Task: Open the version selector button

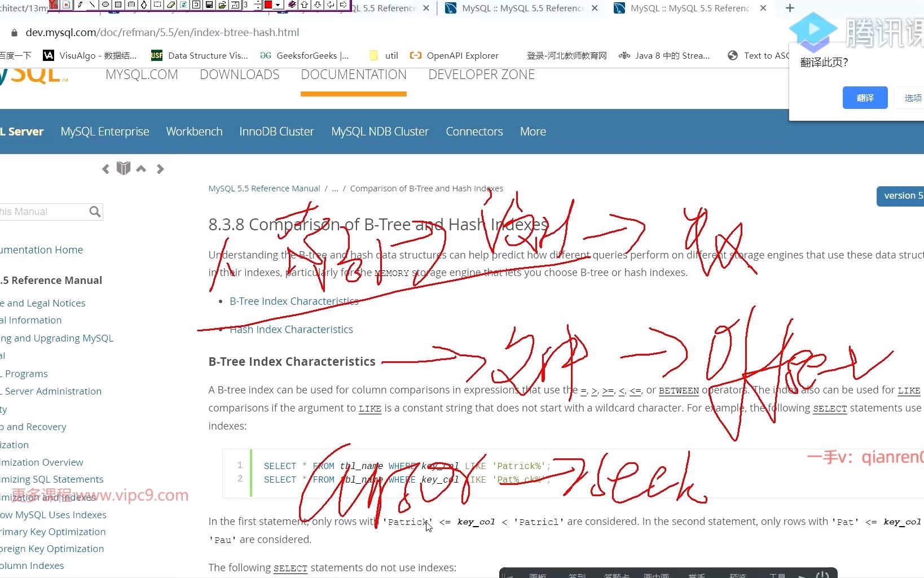Action: pyautogui.click(x=901, y=196)
